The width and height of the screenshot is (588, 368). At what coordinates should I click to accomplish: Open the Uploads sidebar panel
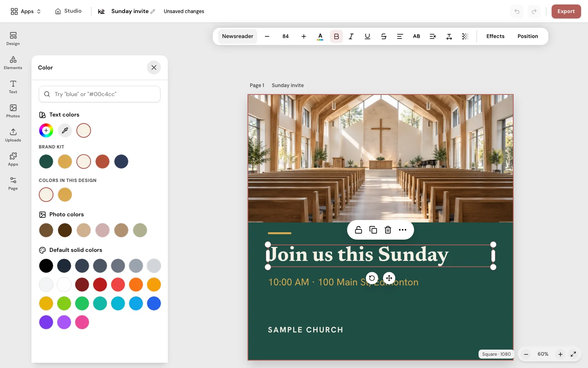pyautogui.click(x=13, y=135)
